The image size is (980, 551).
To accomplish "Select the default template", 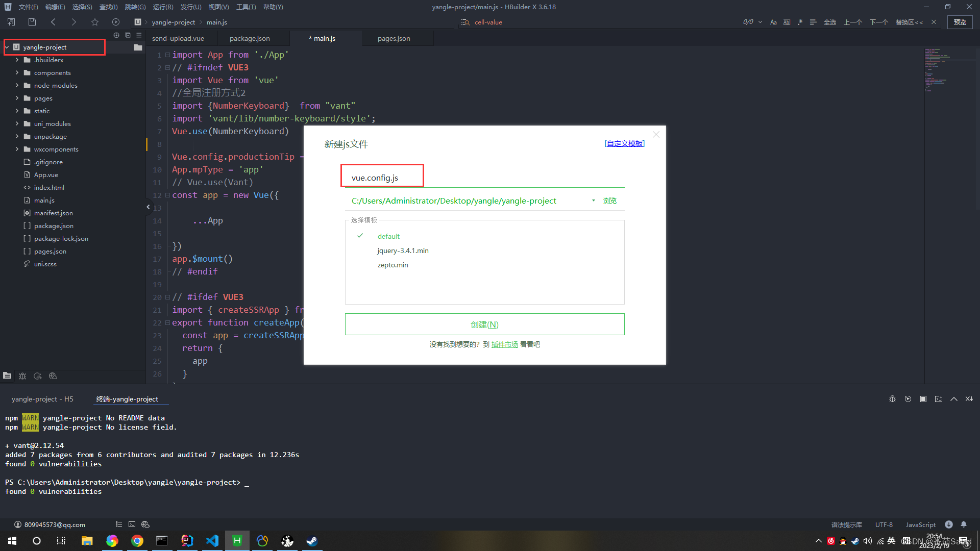I will [x=388, y=236].
